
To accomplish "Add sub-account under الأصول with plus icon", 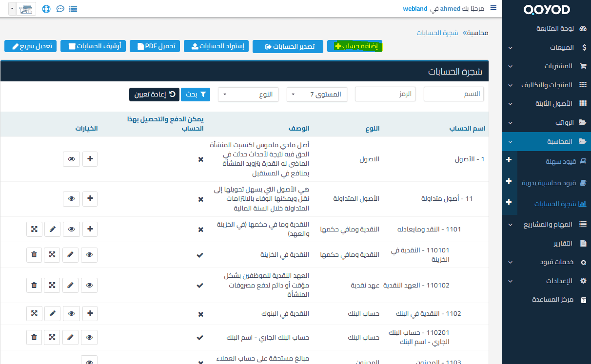I will point(89,159).
